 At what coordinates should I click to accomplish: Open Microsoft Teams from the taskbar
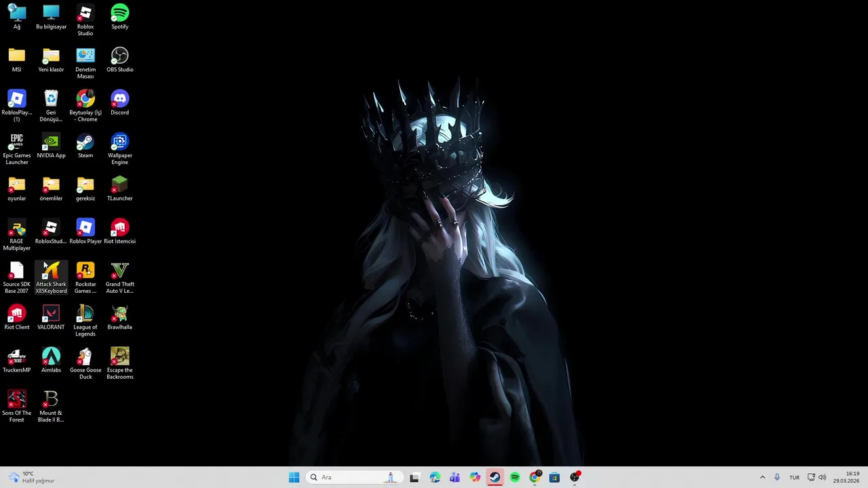click(454, 477)
